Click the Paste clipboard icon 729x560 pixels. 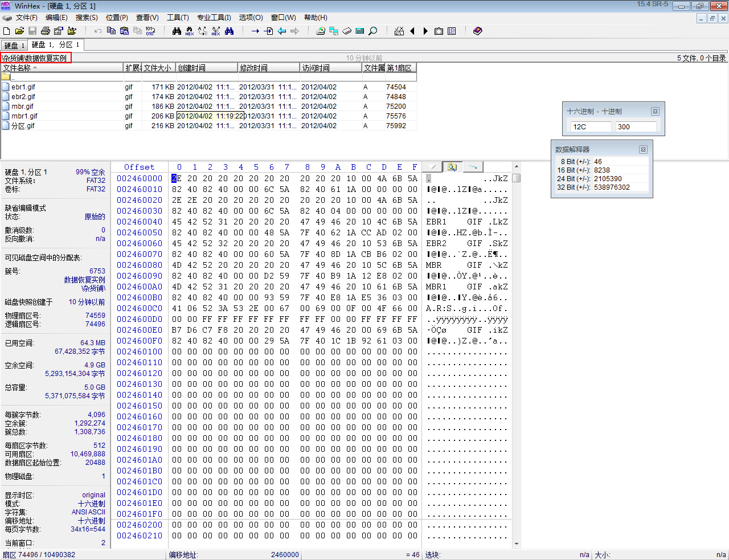point(124,31)
